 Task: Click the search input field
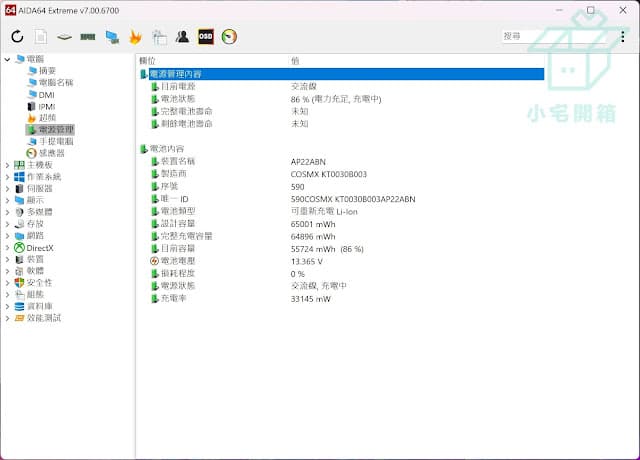click(x=555, y=36)
